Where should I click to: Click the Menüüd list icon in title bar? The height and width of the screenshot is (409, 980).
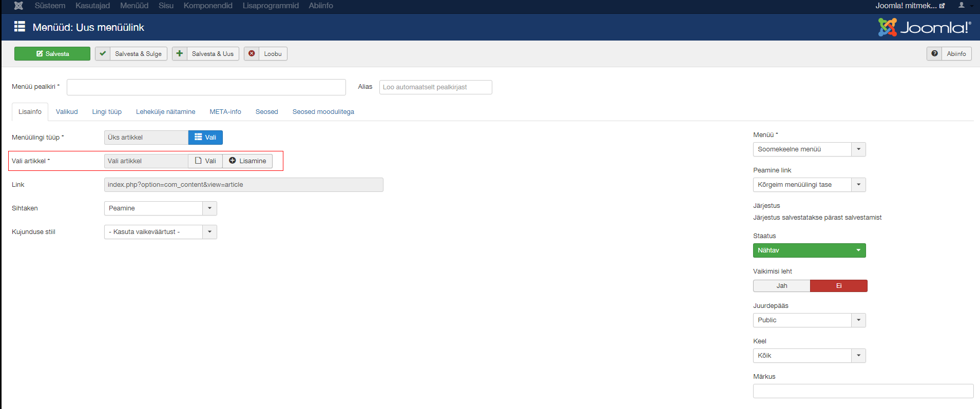click(x=20, y=27)
